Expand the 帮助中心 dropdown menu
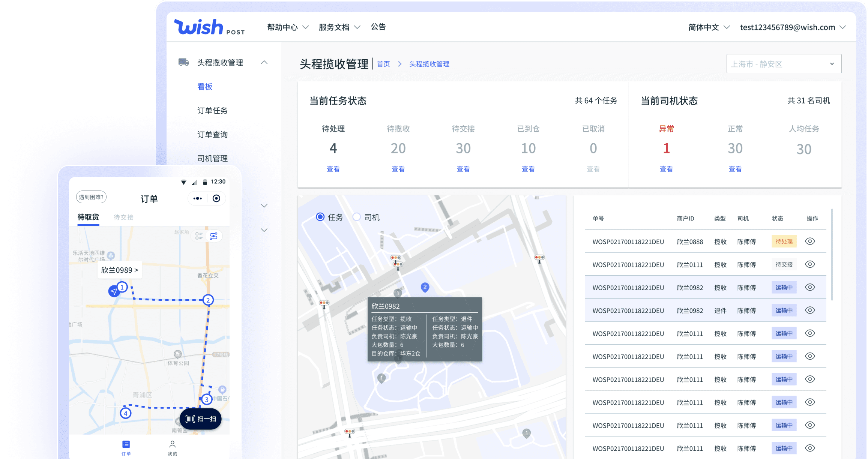This screenshot has width=868, height=459. [288, 27]
